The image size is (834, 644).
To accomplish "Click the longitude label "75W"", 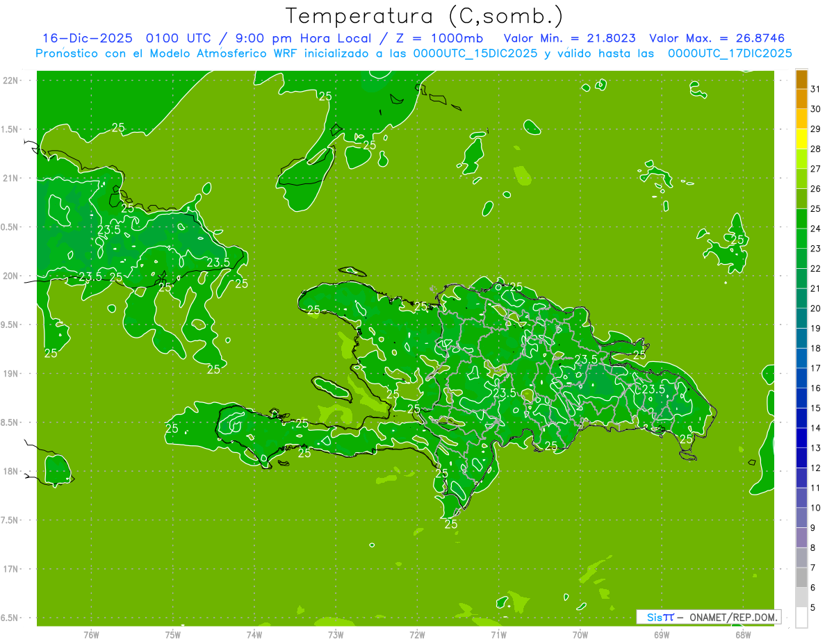I will [x=173, y=634].
